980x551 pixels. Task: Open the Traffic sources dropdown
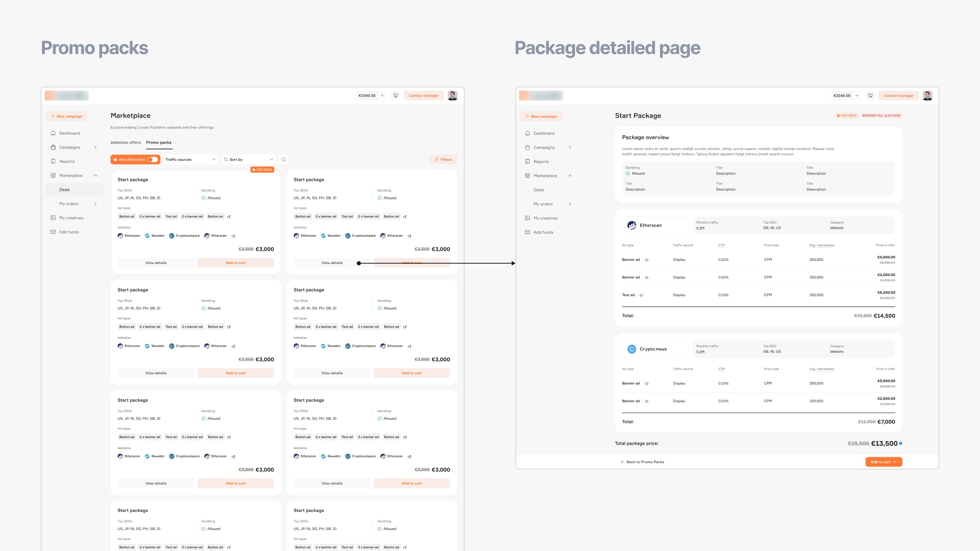pyautogui.click(x=190, y=160)
